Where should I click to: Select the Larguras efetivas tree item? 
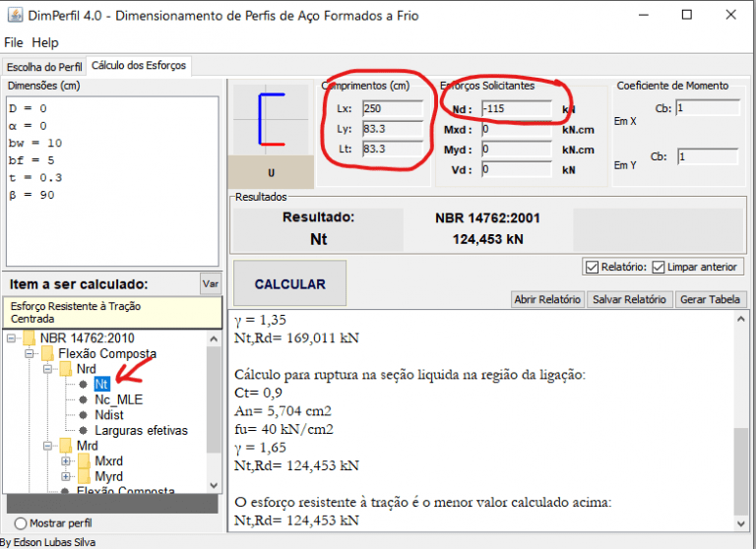tap(142, 430)
